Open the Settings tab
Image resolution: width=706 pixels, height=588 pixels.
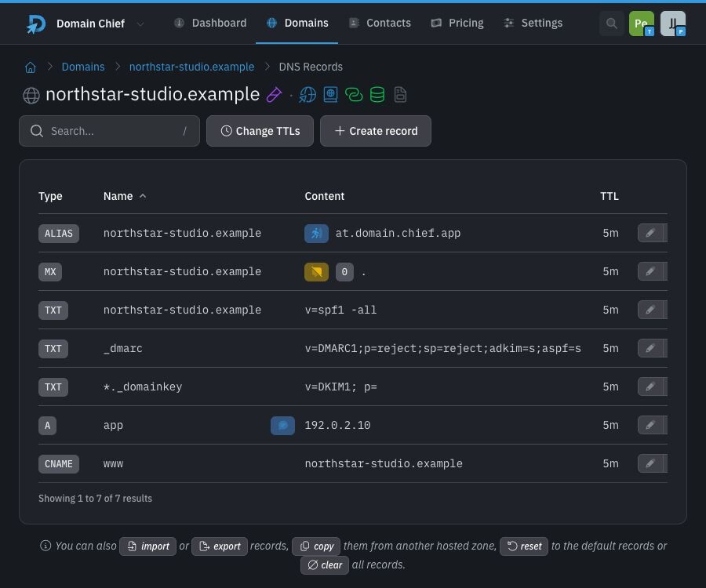(x=533, y=23)
